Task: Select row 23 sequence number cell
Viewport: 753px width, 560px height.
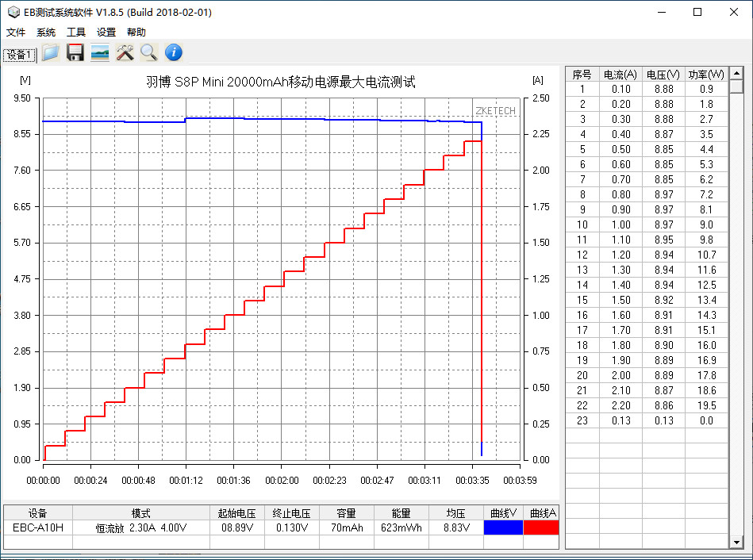Action: [582, 420]
